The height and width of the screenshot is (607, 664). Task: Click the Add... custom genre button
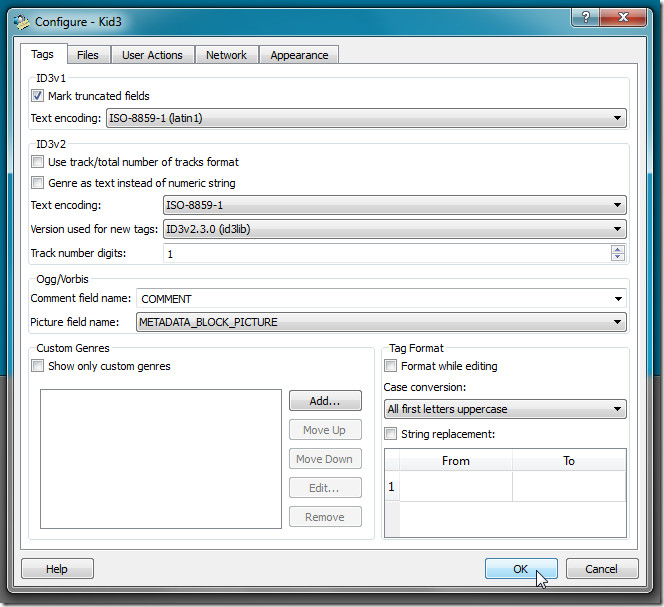pyautogui.click(x=325, y=401)
